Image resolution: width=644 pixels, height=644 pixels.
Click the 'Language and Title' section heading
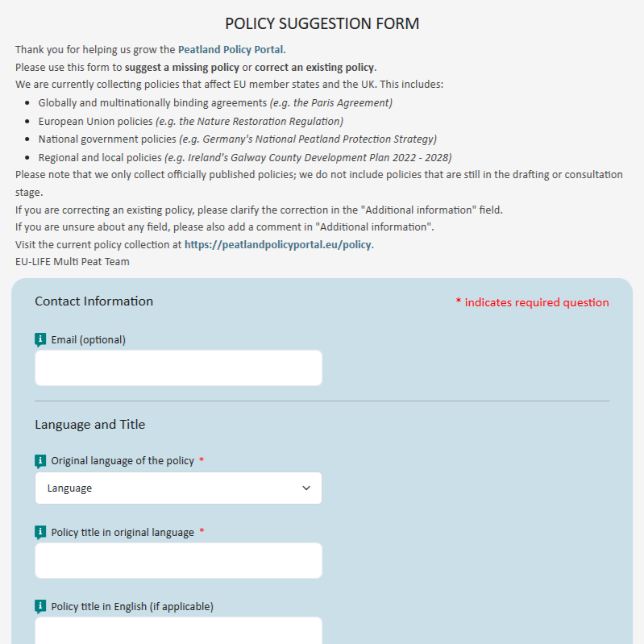coord(89,425)
